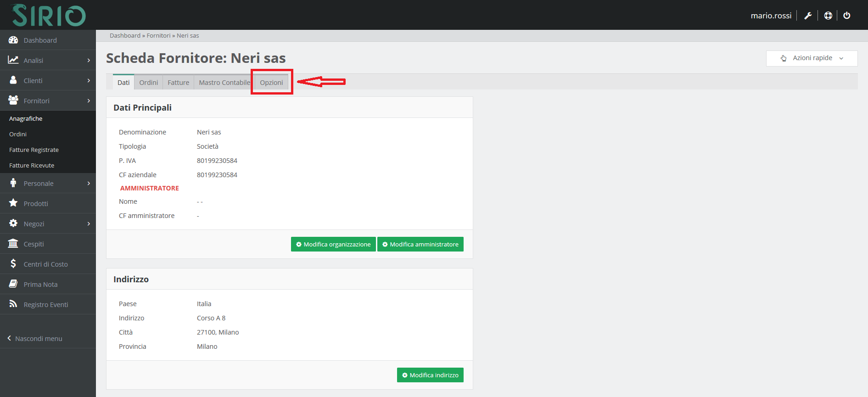The image size is (868, 397).
Task: Open the Mastro Contabile tab
Action: [x=224, y=83]
